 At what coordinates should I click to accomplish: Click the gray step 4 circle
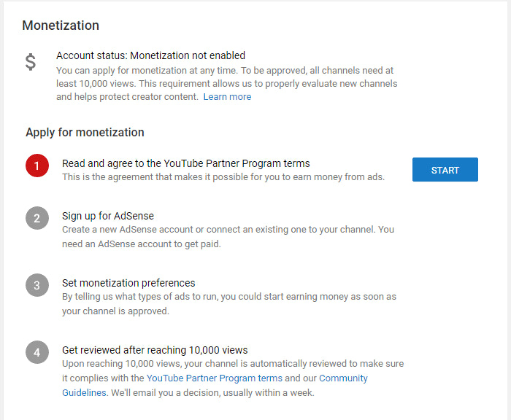37,353
